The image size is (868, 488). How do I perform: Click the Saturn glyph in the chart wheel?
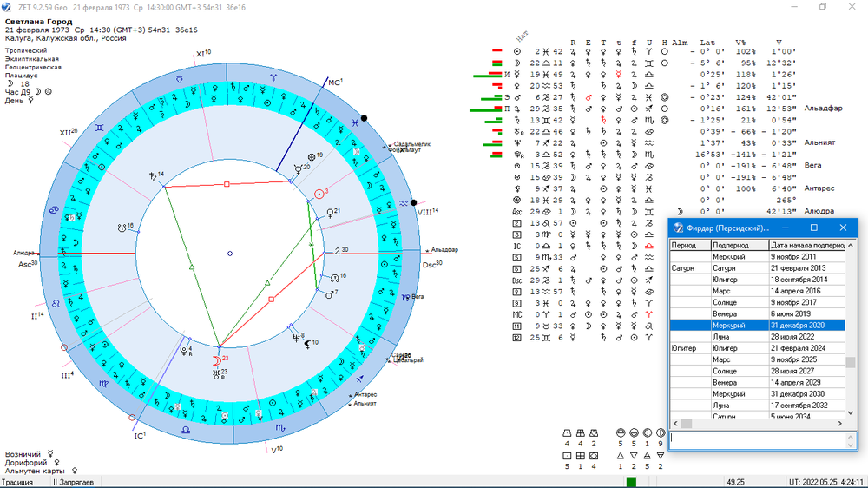[154, 176]
